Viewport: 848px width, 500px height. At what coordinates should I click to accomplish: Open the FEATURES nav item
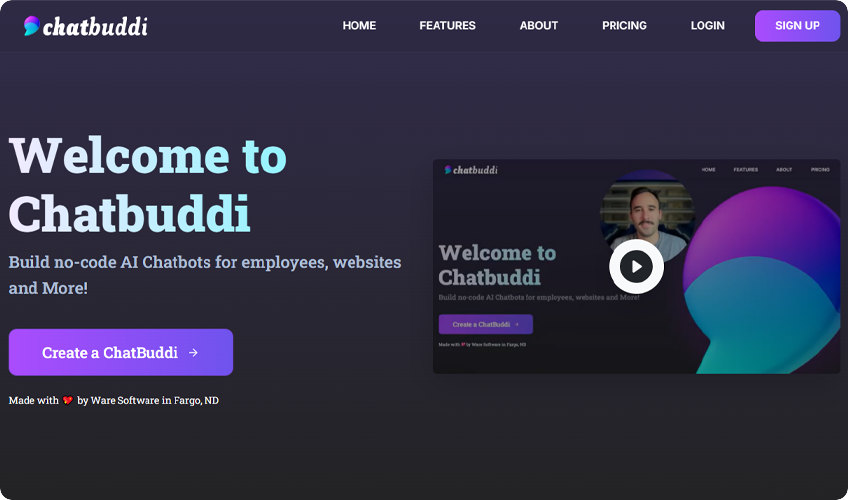click(447, 26)
